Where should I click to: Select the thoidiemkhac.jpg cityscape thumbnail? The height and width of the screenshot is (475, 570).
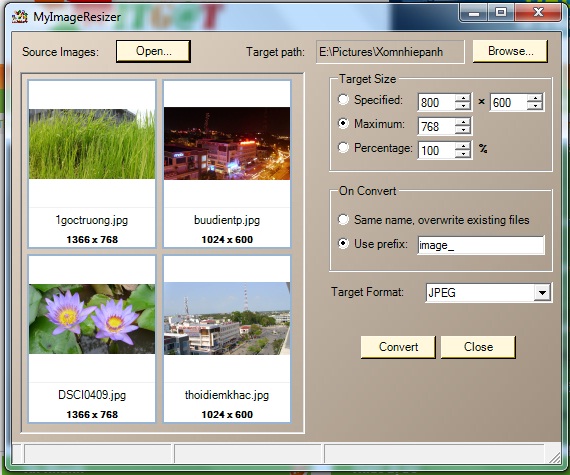coord(227,318)
